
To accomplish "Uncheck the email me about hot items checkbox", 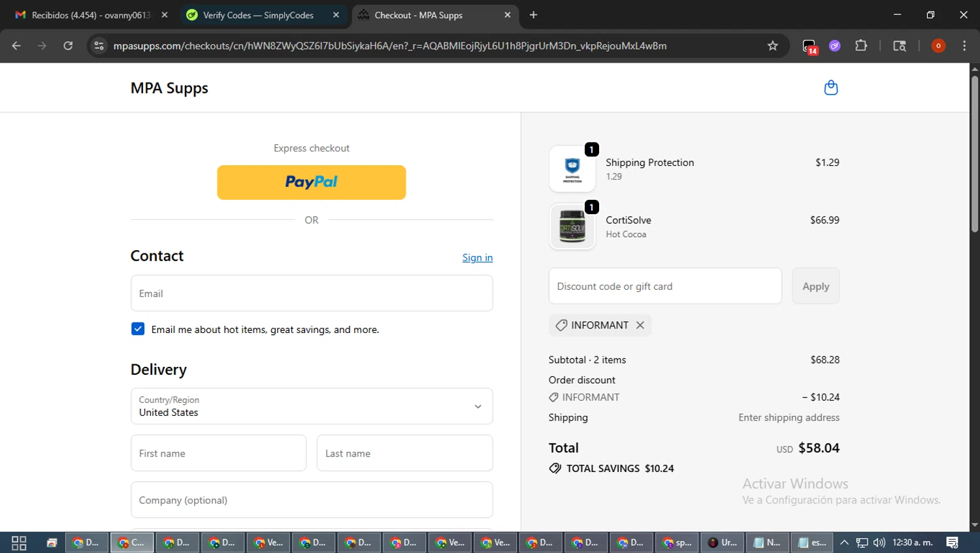I will (138, 329).
